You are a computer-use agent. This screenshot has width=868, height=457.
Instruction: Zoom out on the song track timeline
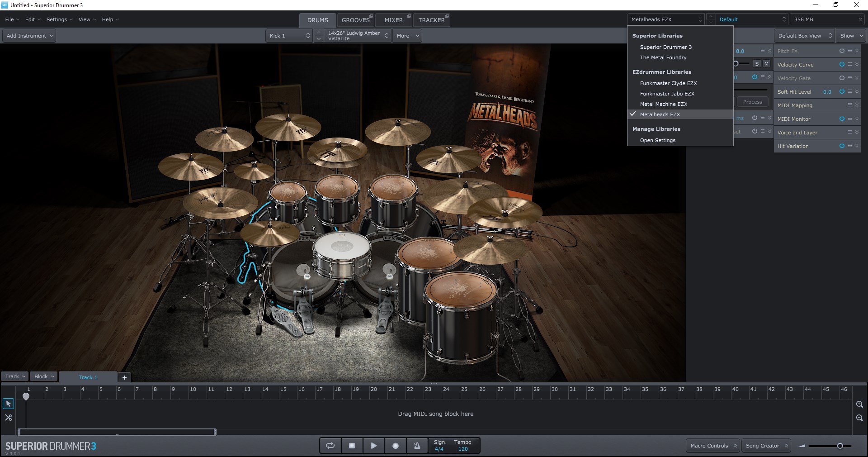859,418
